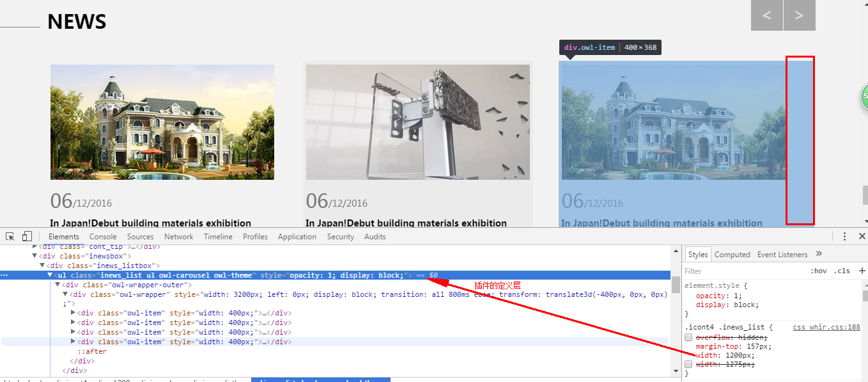Open the DevTools three-dot customize menu
Viewport: 868px width, 382px height.
(844, 236)
